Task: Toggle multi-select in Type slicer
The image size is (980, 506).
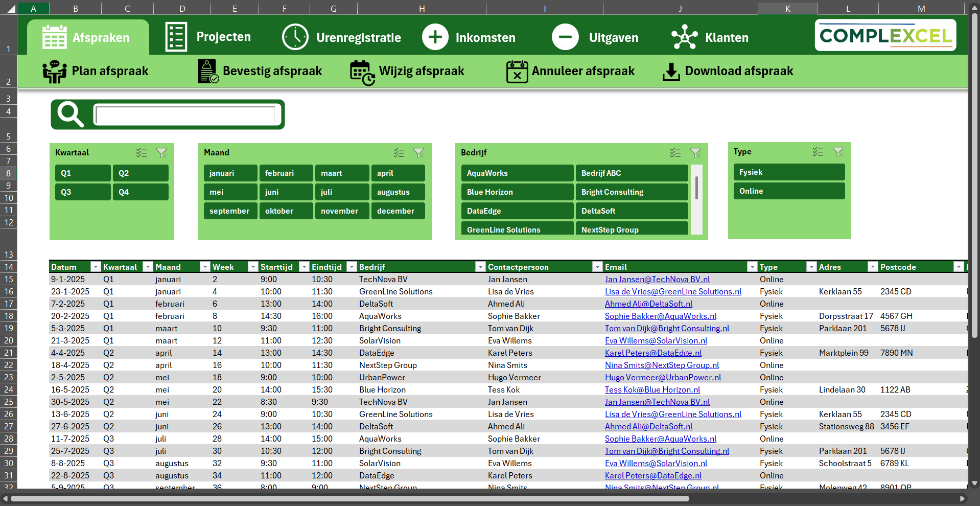Action: [x=818, y=151]
